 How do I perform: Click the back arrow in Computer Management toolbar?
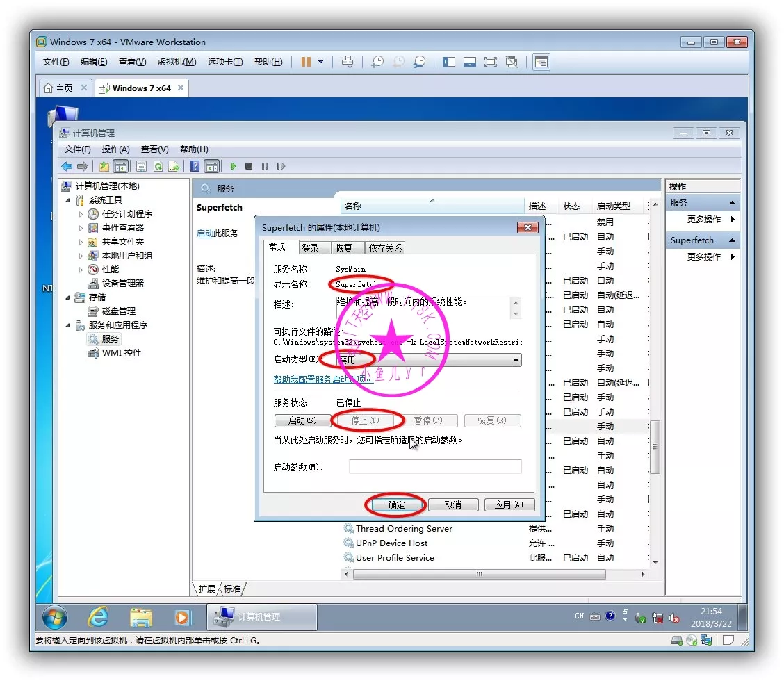pyautogui.click(x=67, y=166)
